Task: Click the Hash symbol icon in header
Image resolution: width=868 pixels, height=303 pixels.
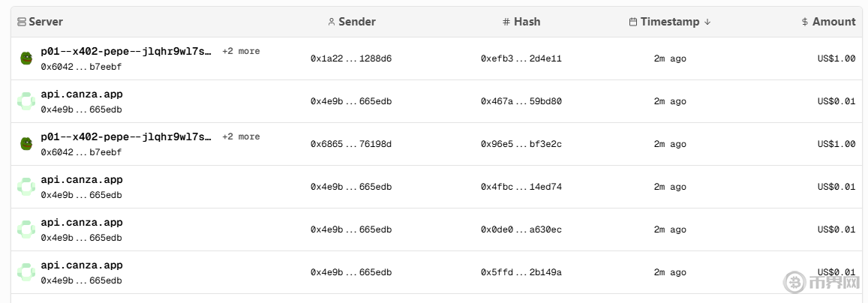Action: [x=506, y=22]
